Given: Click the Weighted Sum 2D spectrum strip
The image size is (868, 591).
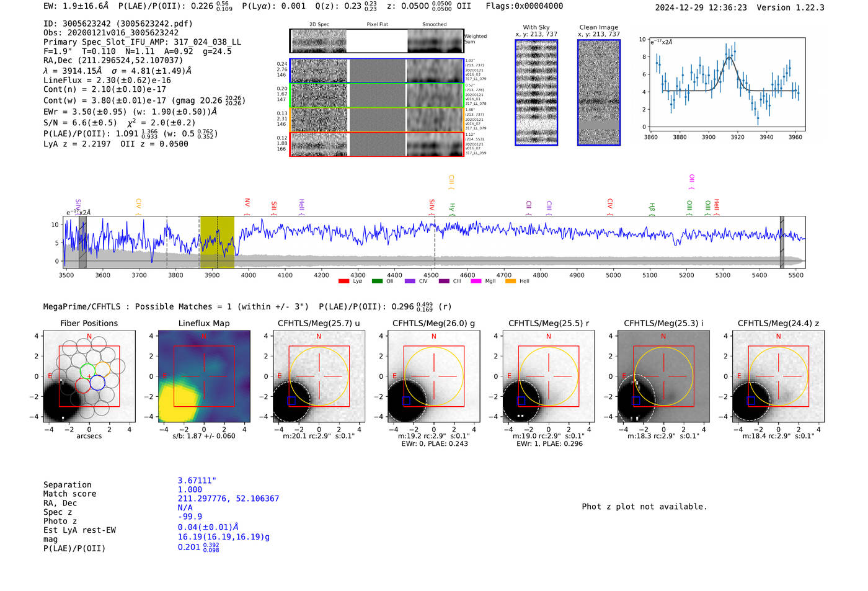Looking at the screenshot, I should click(377, 41).
